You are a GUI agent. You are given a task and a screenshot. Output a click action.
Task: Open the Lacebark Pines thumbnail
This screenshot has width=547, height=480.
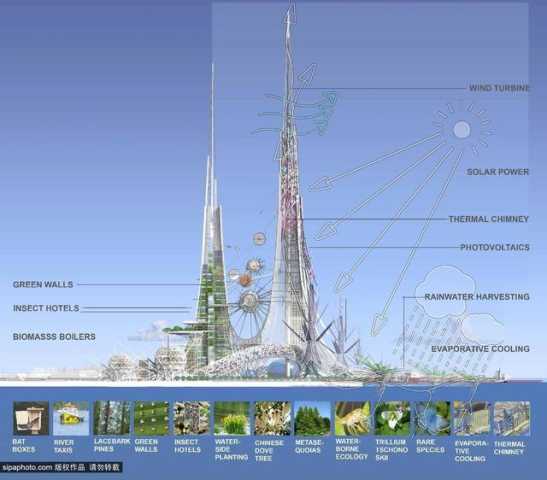[x=112, y=418]
